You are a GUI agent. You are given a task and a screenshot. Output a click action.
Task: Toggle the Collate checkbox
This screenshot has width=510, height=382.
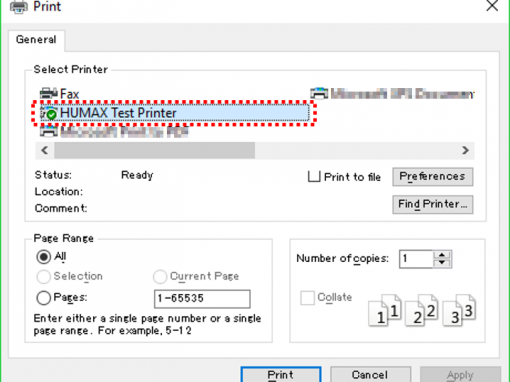click(307, 297)
